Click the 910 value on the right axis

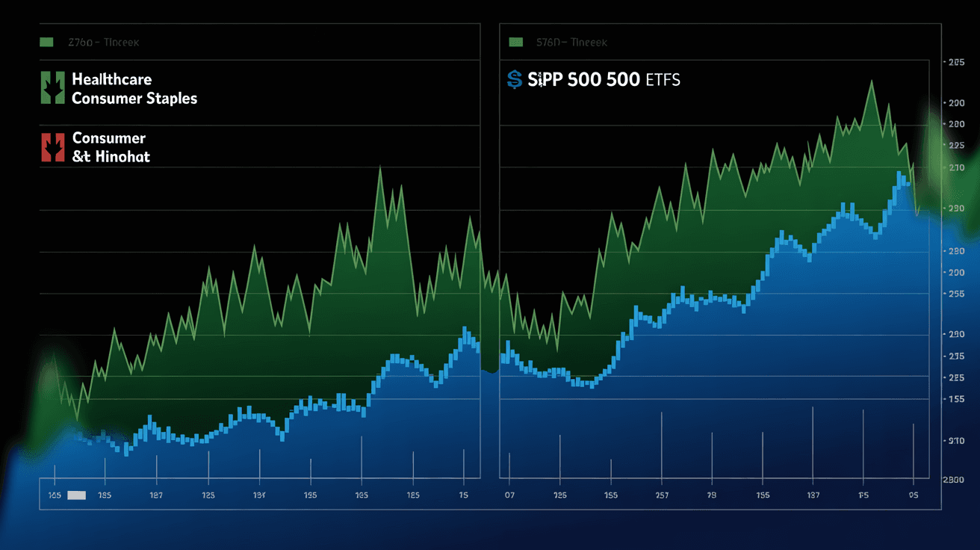tap(956, 441)
